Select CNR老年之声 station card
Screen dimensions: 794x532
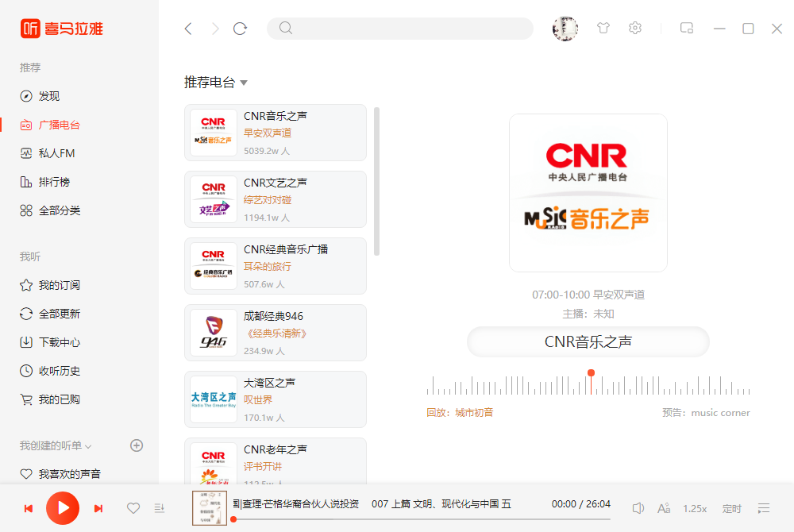[x=276, y=461]
